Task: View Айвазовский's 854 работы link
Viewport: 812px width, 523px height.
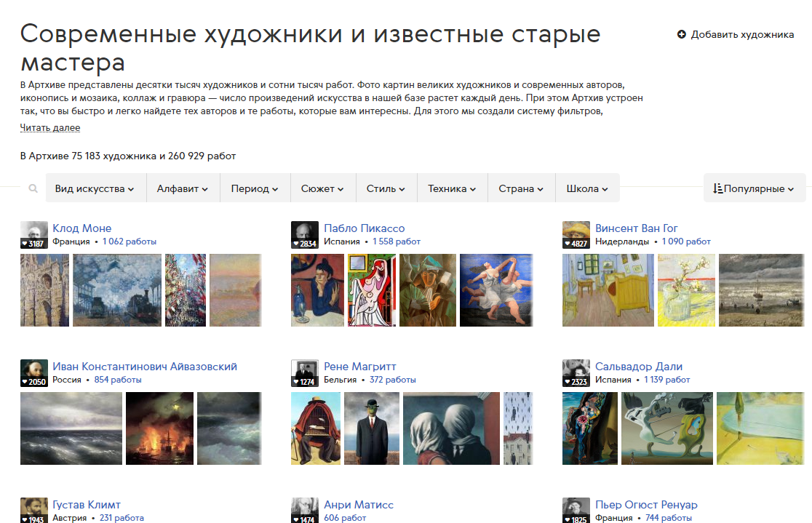Action: (118, 380)
